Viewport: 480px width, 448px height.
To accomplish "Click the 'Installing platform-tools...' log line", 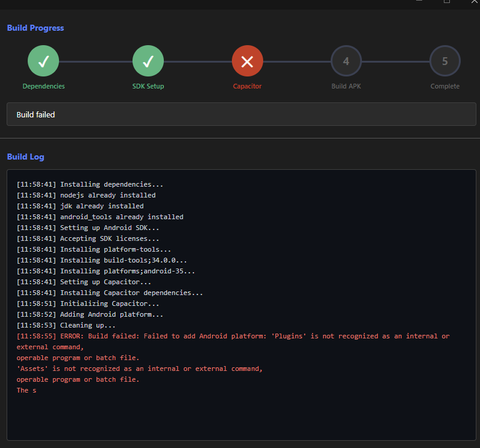I will coord(94,249).
